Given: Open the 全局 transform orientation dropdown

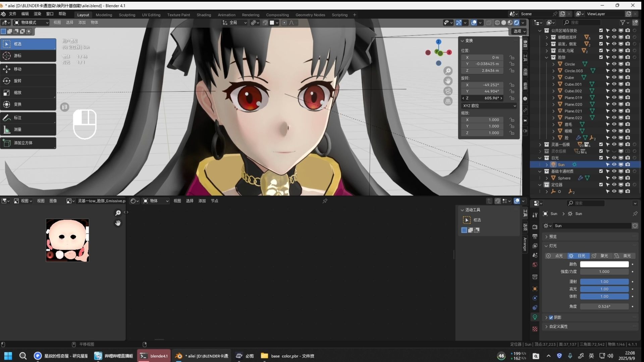Looking at the screenshot, I should coord(234,22).
